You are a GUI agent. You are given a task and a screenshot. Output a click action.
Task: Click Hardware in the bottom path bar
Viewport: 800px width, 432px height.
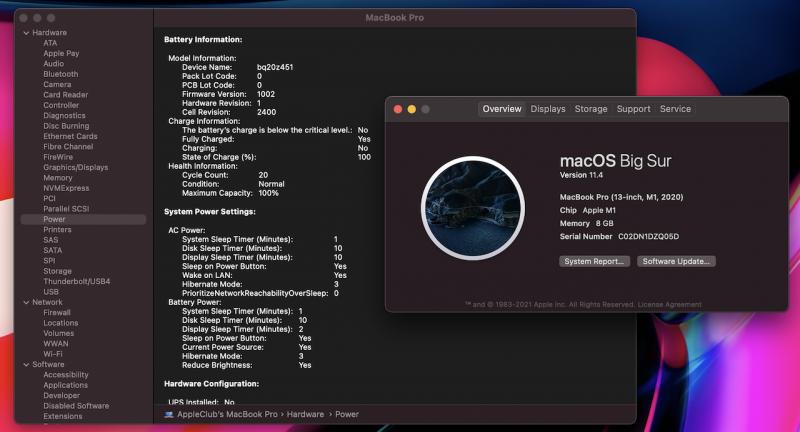pyautogui.click(x=305, y=415)
